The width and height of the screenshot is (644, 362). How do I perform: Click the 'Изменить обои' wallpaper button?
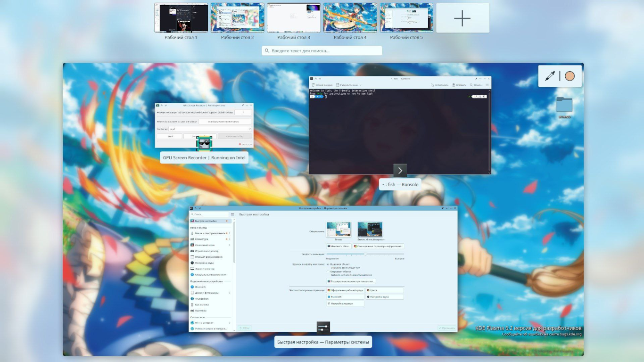pos(339,246)
